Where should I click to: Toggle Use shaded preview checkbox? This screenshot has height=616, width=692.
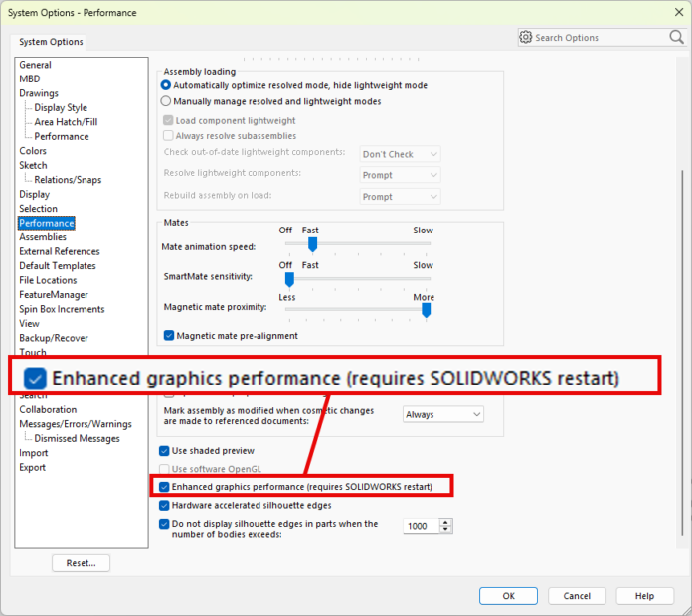[x=164, y=451]
